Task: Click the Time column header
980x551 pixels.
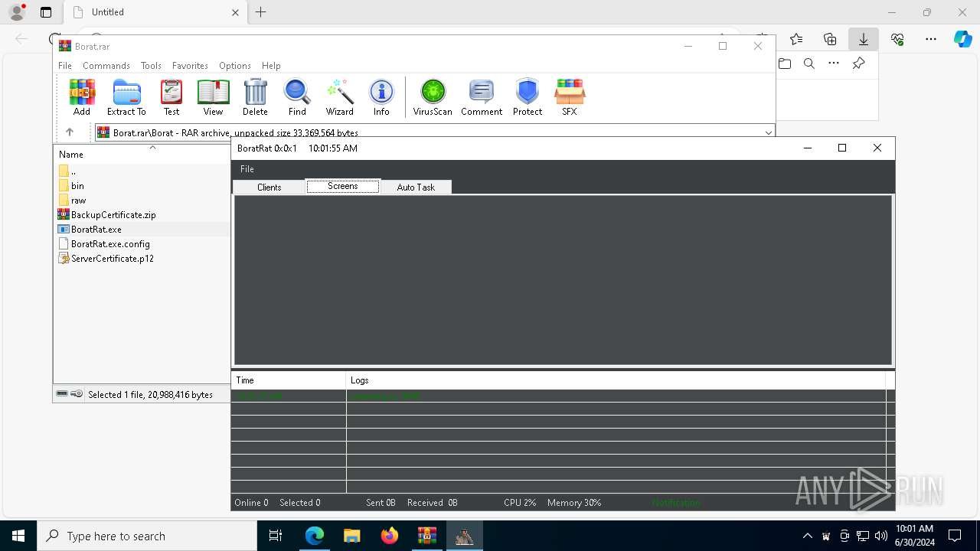Action: coord(289,380)
